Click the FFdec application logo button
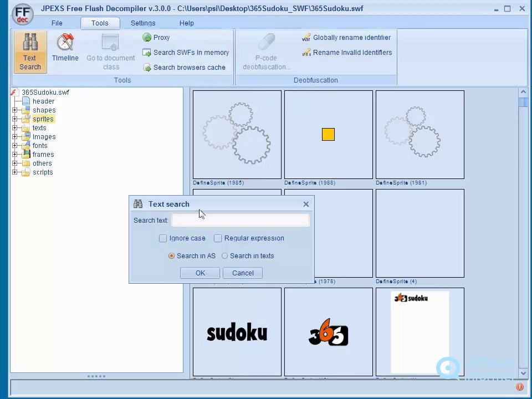Screen dimensions: 532x399 pyautogui.click(x=22, y=14)
